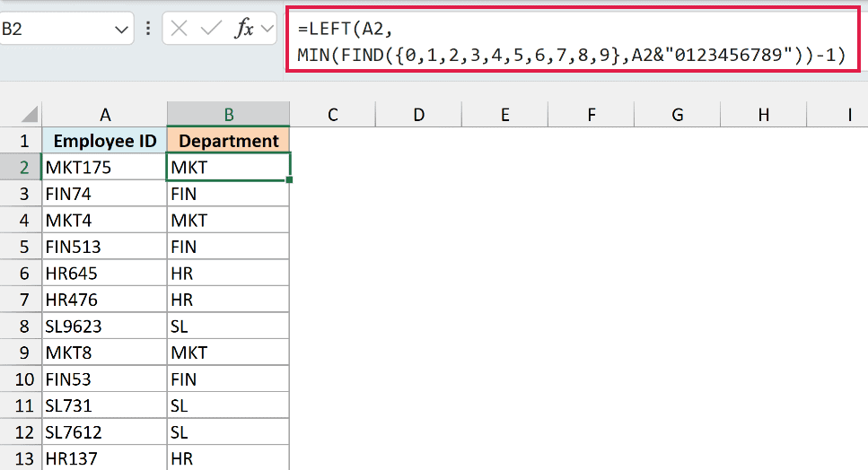Image resolution: width=868 pixels, height=470 pixels.
Task: Select column H header
Action: (x=763, y=115)
